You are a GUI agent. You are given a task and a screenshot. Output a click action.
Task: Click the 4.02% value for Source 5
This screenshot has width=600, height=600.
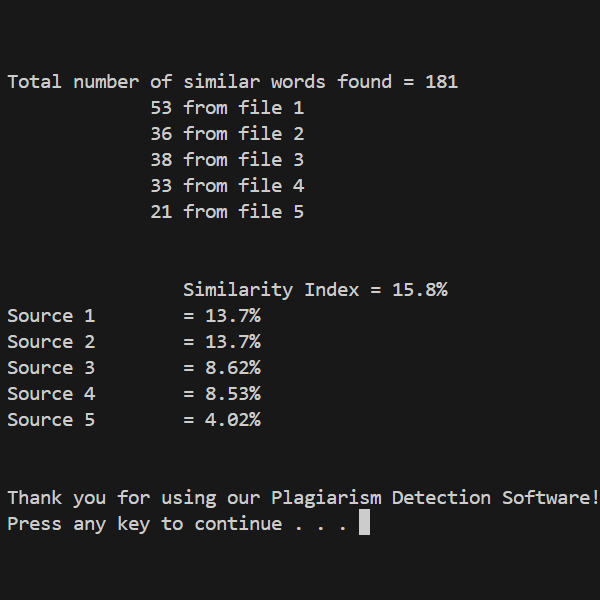point(233,420)
